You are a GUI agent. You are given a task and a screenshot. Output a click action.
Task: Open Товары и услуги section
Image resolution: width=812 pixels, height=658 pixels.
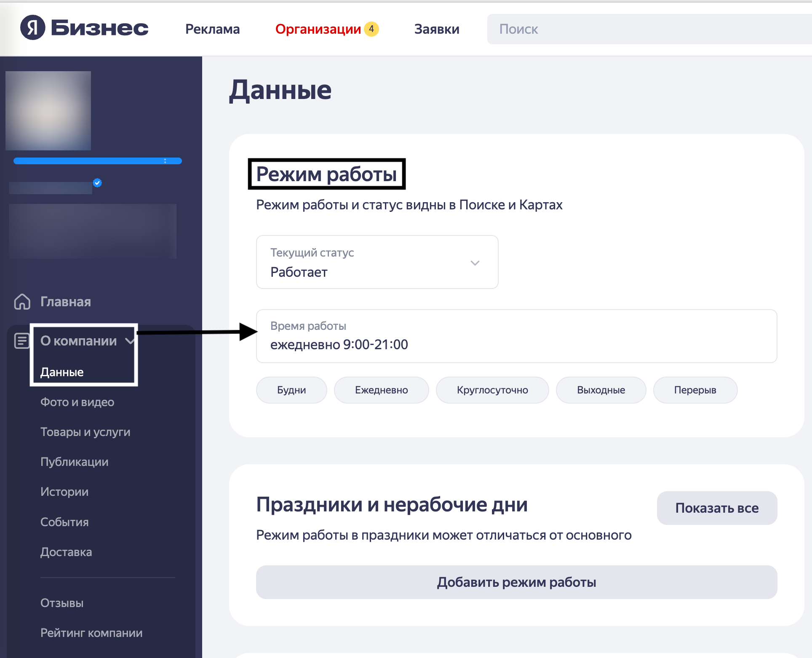click(x=85, y=432)
